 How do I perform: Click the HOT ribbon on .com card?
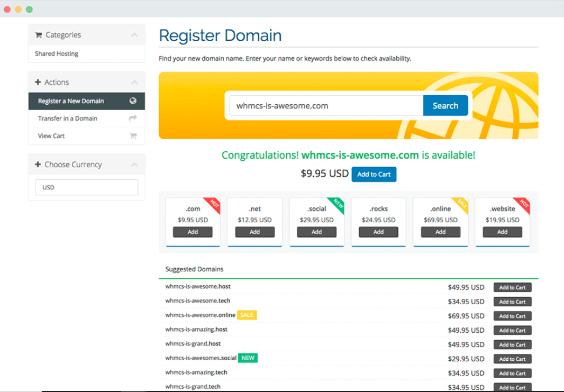point(214,204)
